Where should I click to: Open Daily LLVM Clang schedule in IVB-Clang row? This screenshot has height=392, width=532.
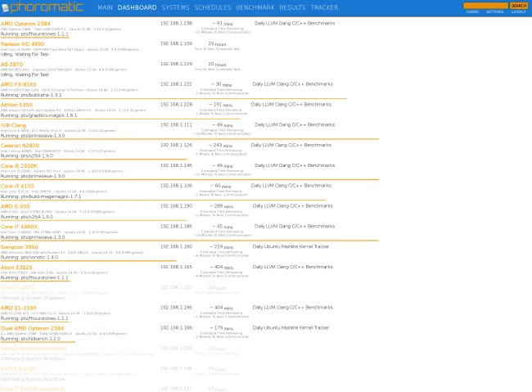click(295, 124)
